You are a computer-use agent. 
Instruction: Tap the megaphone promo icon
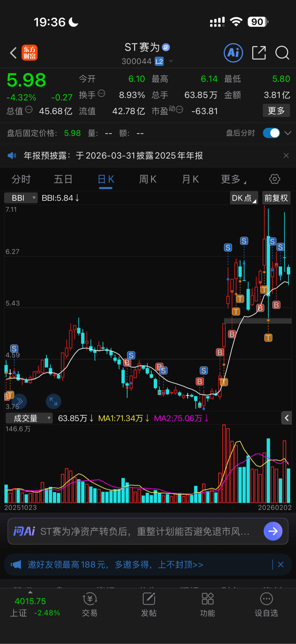[16, 565]
